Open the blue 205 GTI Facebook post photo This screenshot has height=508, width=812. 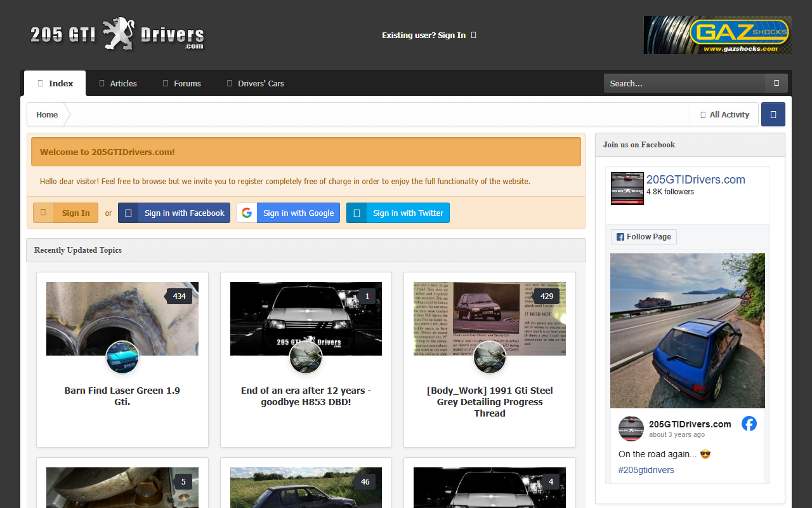pos(688,331)
